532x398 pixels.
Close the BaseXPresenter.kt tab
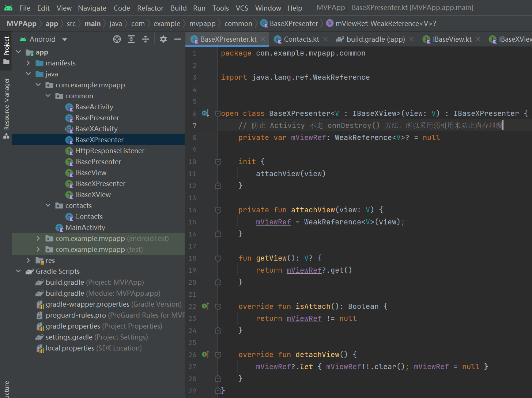(x=263, y=39)
